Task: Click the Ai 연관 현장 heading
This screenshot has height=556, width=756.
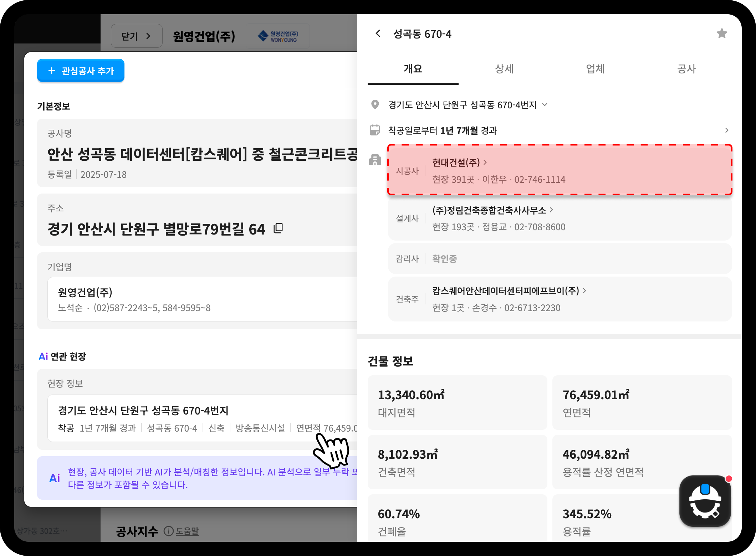Action: (x=62, y=356)
